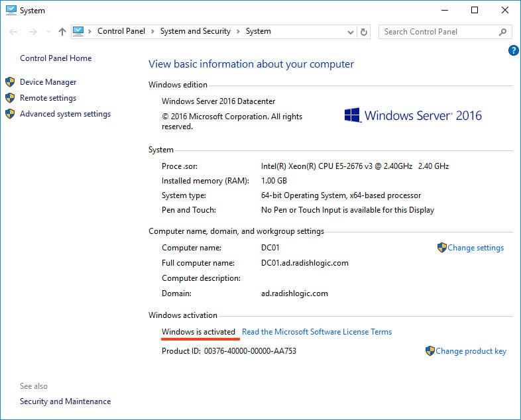
Task: Expand the address bar previous locations dropdown
Action: 351,31
